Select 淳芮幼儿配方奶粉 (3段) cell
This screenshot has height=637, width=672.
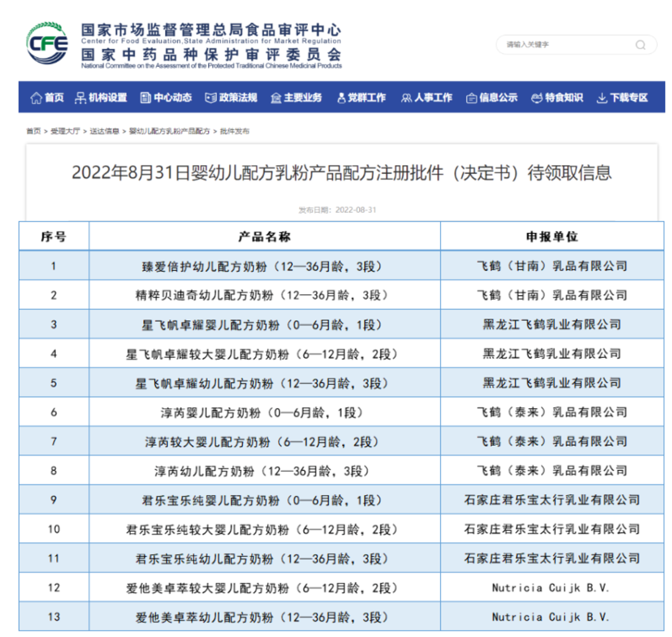(264, 471)
